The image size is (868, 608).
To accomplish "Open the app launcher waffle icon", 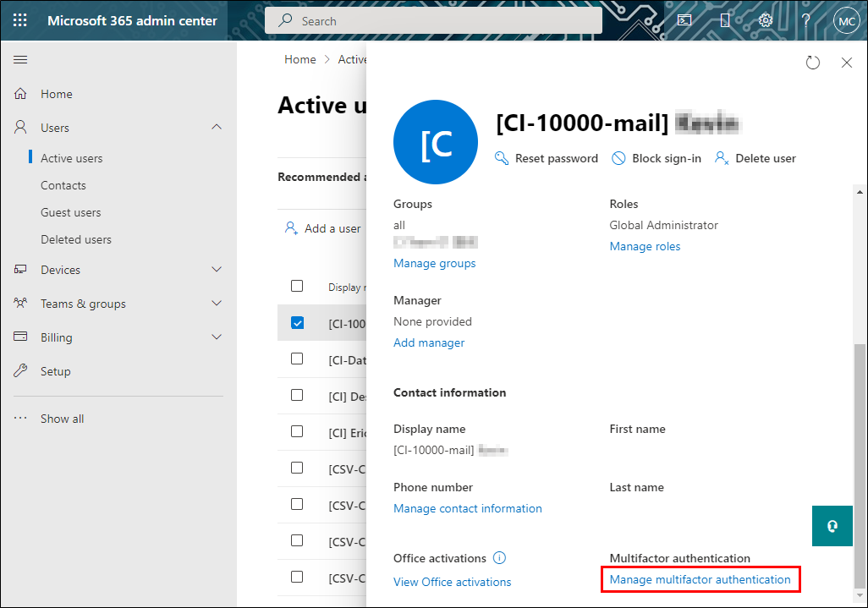I will (x=20, y=20).
